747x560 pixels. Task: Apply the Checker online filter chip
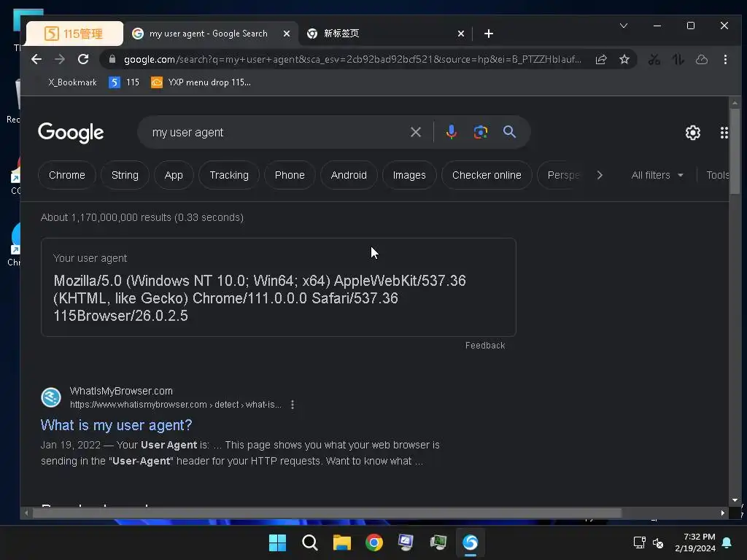(487, 175)
